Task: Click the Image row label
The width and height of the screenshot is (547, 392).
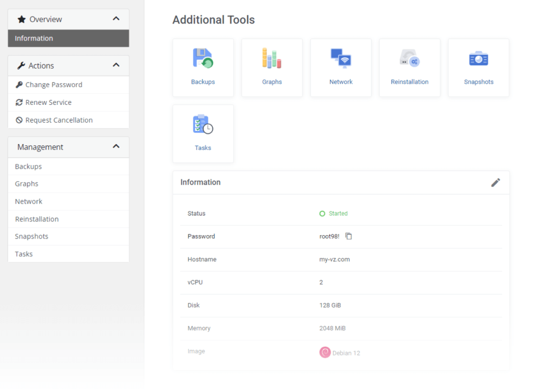Action: pyautogui.click(x=196, y=351)
